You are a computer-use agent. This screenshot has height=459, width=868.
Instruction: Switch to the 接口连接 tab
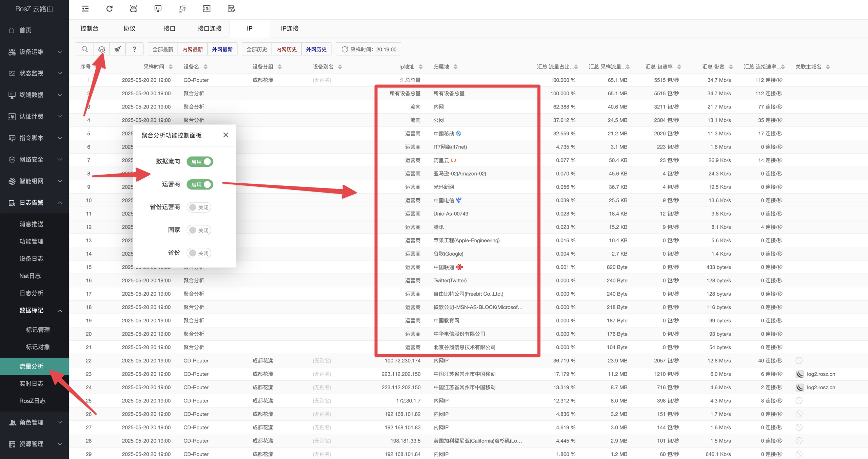pos(210,28)
